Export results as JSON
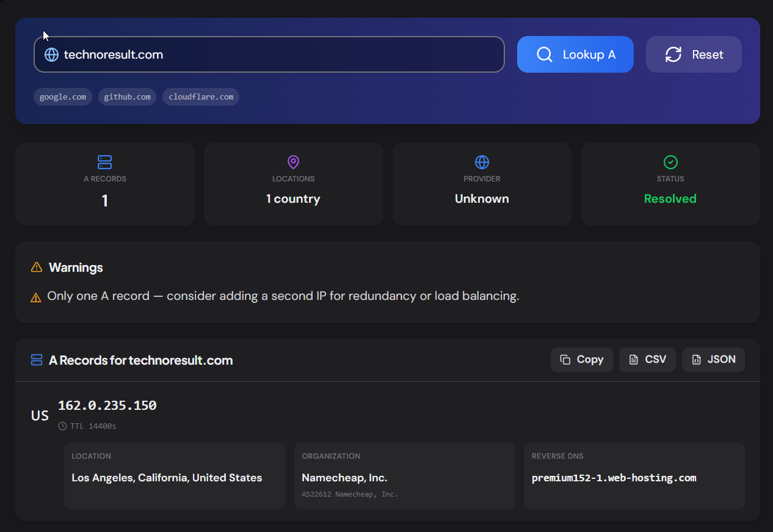This screenshot has height=532, width=773. pos(713,360)
